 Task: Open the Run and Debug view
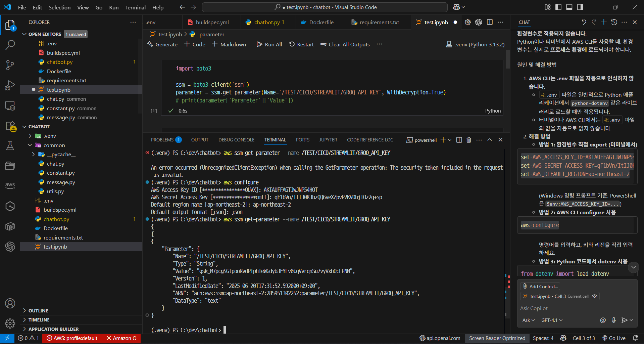(10, 85)
